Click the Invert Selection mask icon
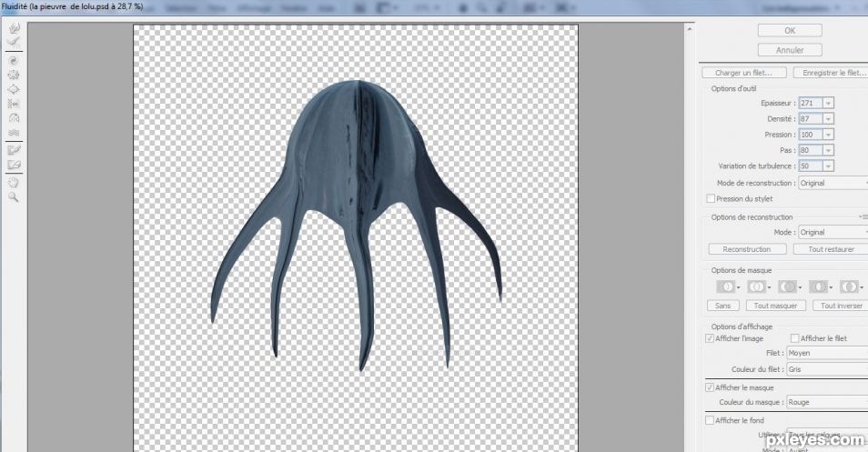The width and height of the screenshot is (868, 452). pos(849,286)
